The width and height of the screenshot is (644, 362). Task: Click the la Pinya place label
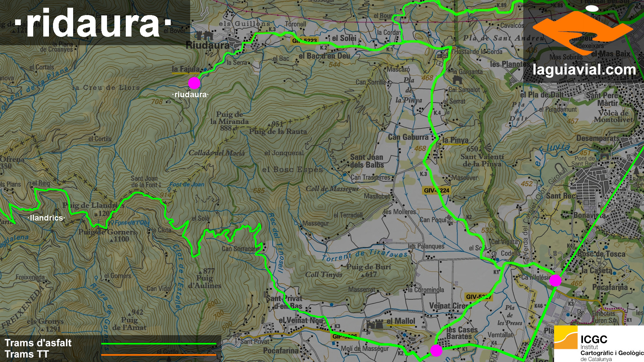click(455, 140)
